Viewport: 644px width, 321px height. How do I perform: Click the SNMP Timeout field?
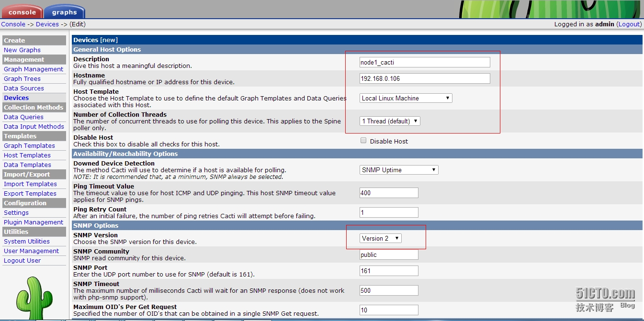tap(389, 290)
